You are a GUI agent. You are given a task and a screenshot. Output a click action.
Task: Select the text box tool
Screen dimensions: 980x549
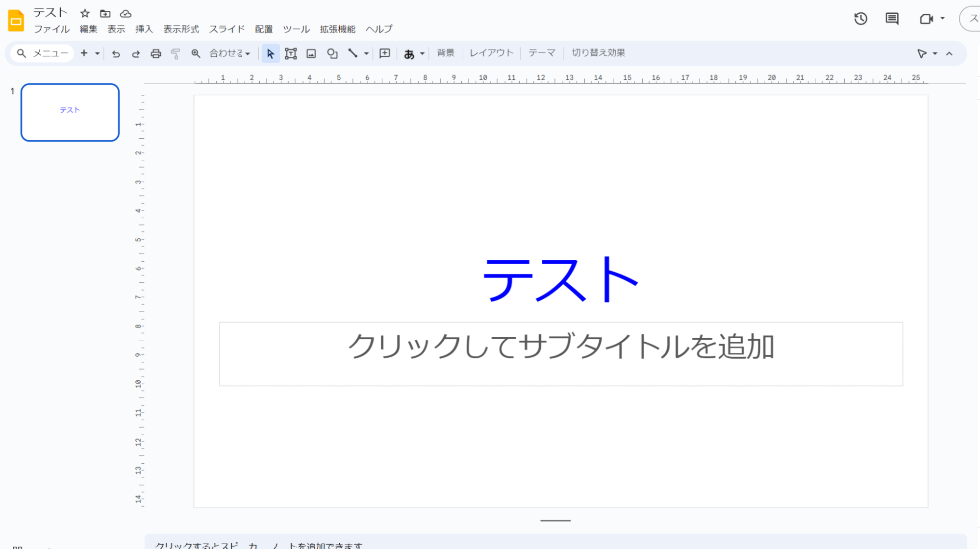pos(291,53)
